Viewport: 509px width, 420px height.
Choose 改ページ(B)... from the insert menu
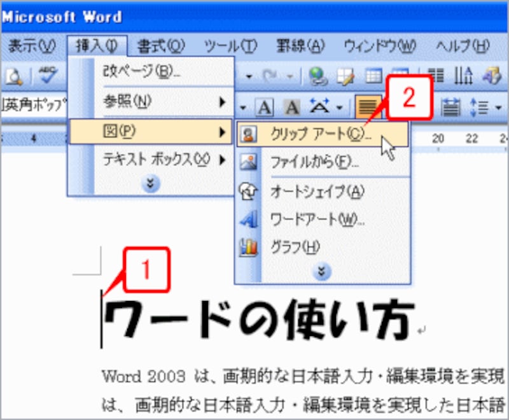point(151,71)
